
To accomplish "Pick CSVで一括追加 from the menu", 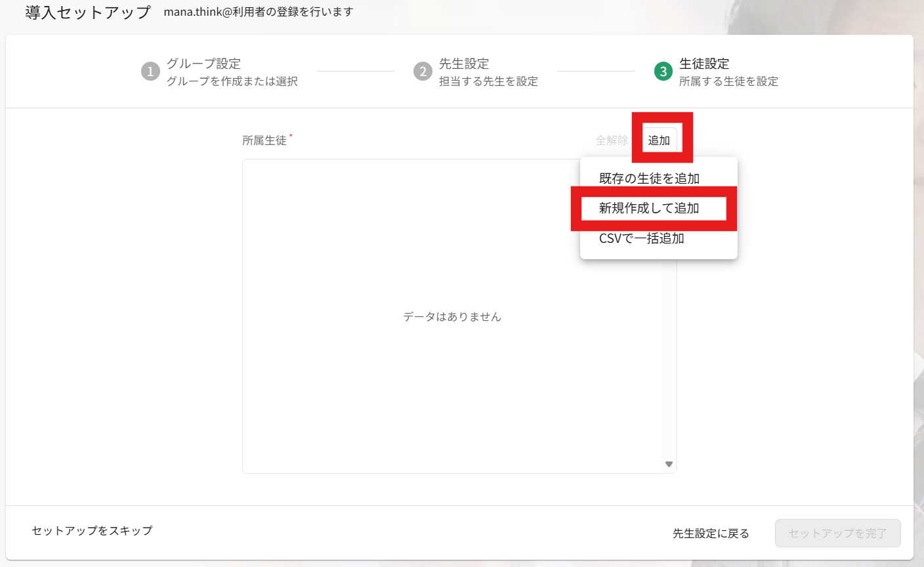I will coord(641,238).
